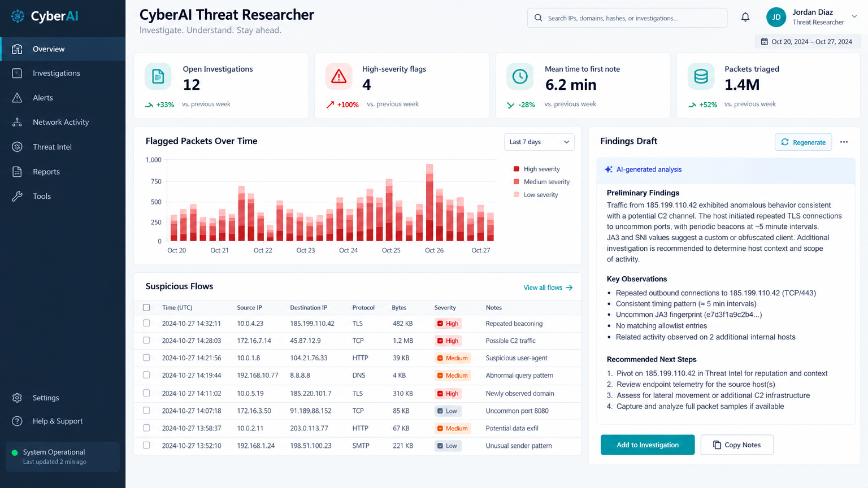Click the Low severity legend swatch

(517, 195)
